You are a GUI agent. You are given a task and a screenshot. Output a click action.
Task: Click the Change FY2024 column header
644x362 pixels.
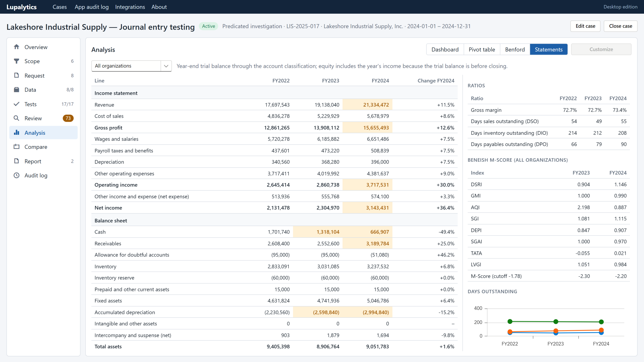[436, 81]
